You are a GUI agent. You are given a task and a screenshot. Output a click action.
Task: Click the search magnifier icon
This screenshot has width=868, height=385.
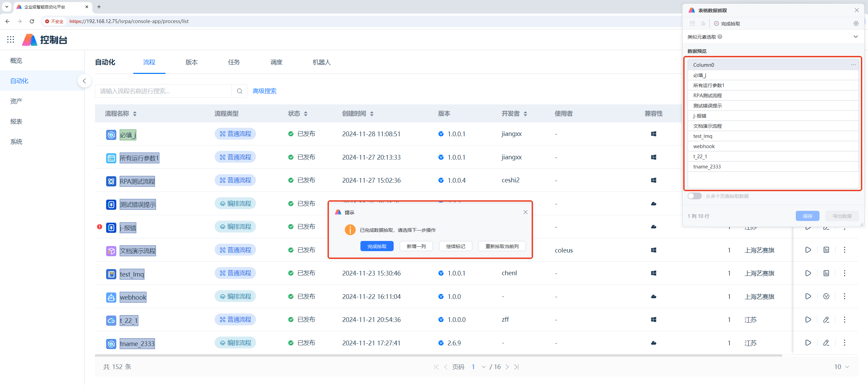(240, 91)
